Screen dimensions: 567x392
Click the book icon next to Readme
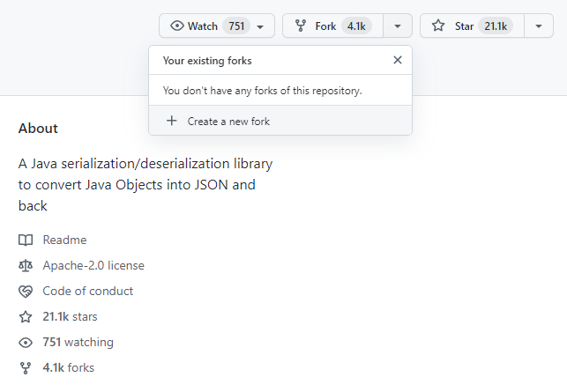click(26, 240)
